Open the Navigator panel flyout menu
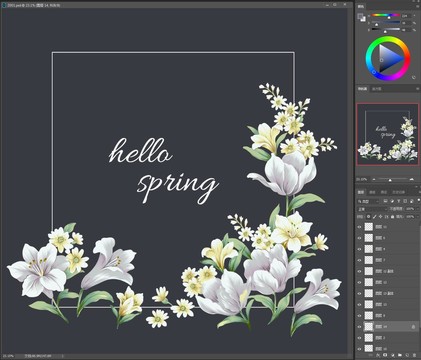The image size is (421, 360). pyautogui.click(x=418, y=89)
